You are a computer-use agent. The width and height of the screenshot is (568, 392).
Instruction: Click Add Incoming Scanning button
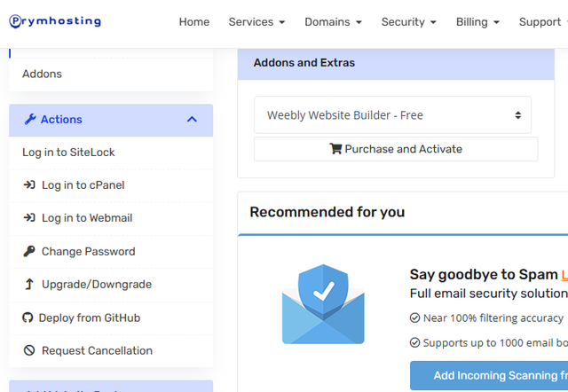[x=488, y=376]
